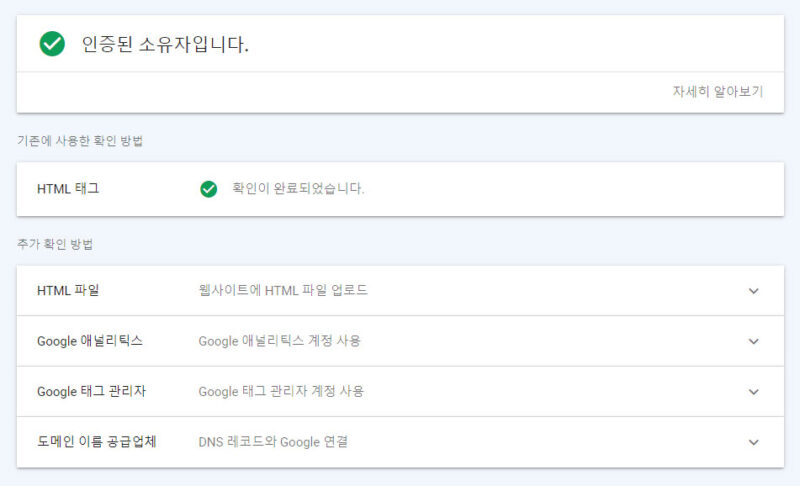The width and height of the screenshot is (800, 486).
Task: Click '웹사이트에 HTML 파일 업로드' description
Action: [283, 291]
